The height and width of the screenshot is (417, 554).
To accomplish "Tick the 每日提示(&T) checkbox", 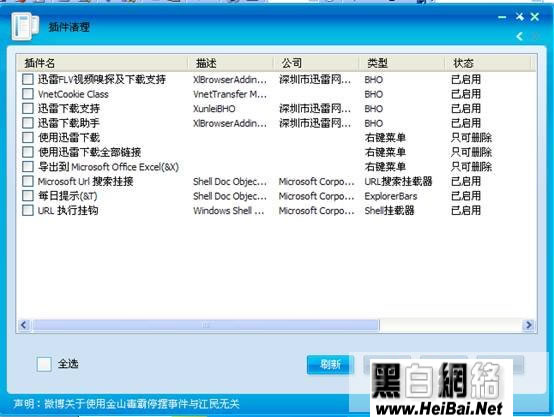I will (28, 196).
